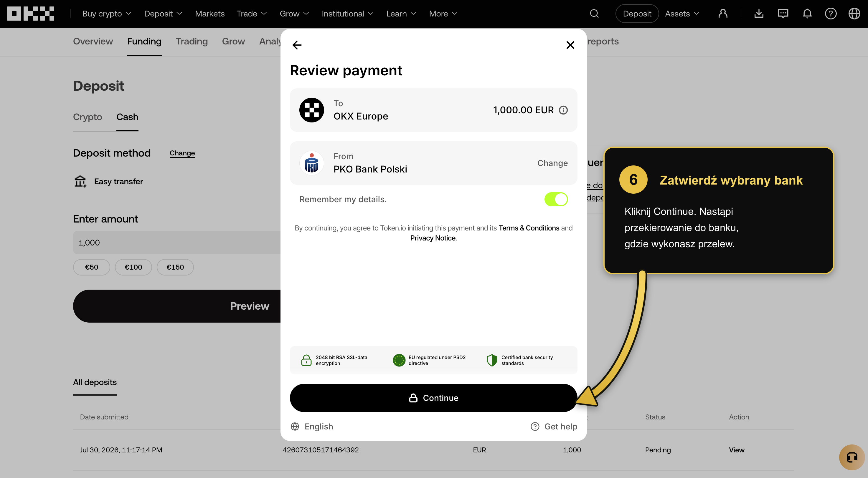Image resolution: width=868 pixels, height=478 pixels.
Task: Toggle off Remember my details switch
Action: coord(556,199)
